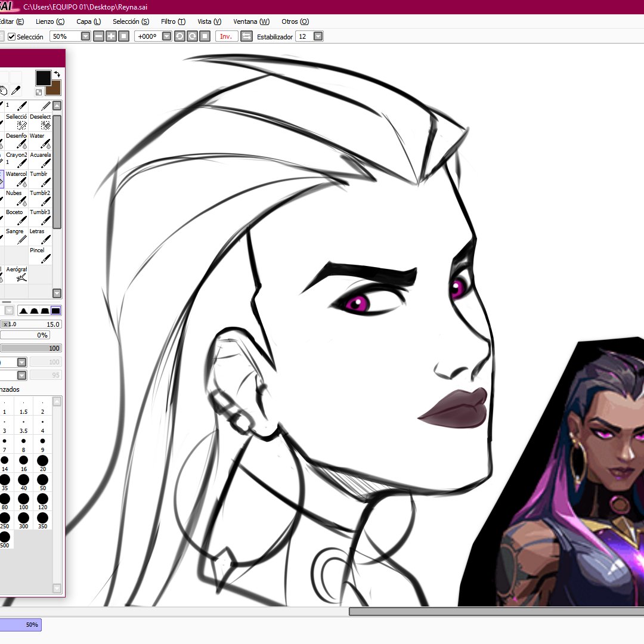Open the Ventana menu
This screenshot has height=644, width=644.
tap(252, 21)
